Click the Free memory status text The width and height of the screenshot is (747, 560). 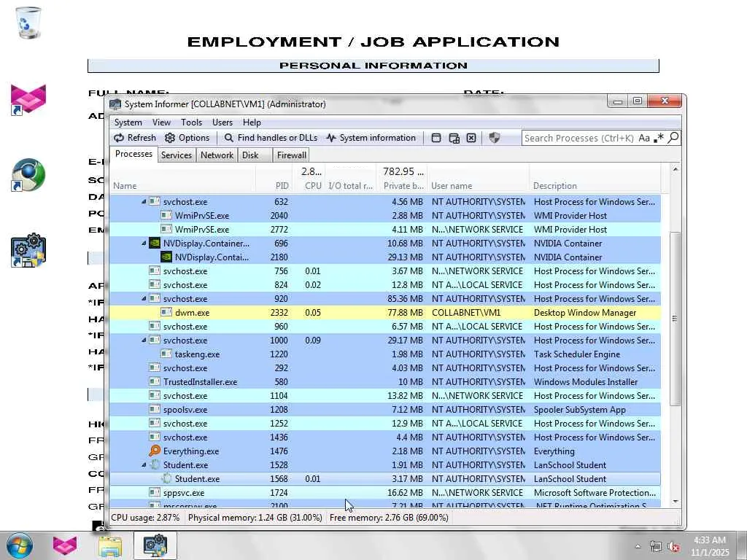(389, 518)
